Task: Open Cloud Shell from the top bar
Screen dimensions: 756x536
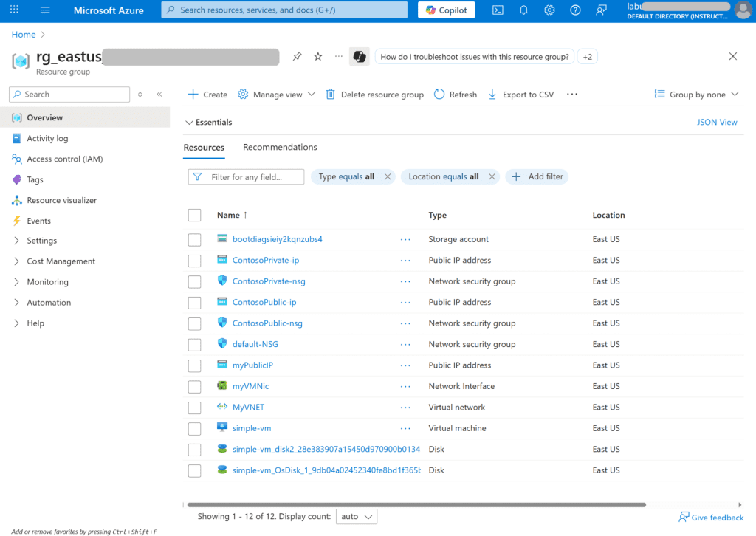Action: click(x=498, y=10)
